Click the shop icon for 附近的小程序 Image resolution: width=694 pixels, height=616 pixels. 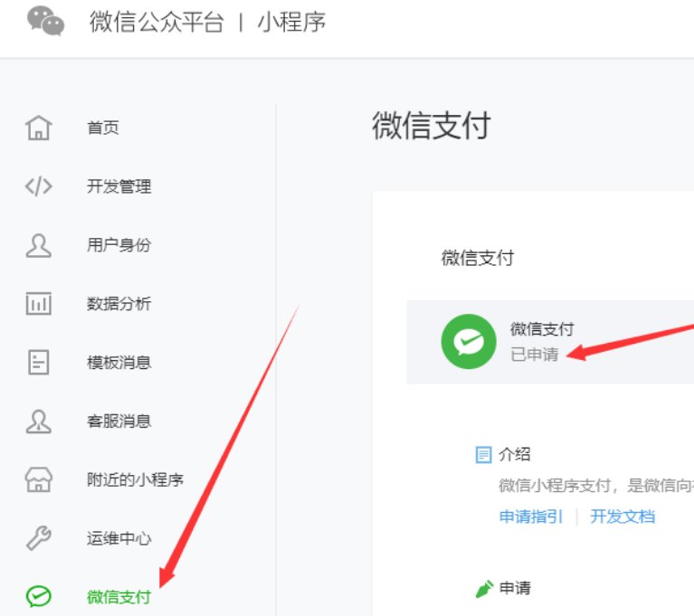pyautogui.click(x=39, y=479)
